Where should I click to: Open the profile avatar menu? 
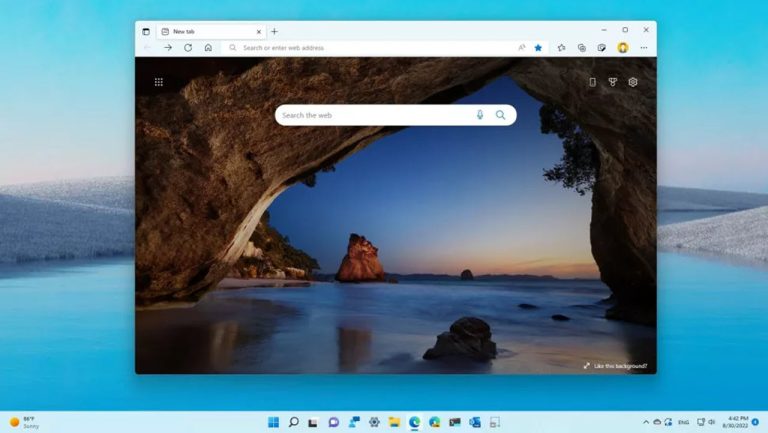pyautogui.click(x=623, y=48)
